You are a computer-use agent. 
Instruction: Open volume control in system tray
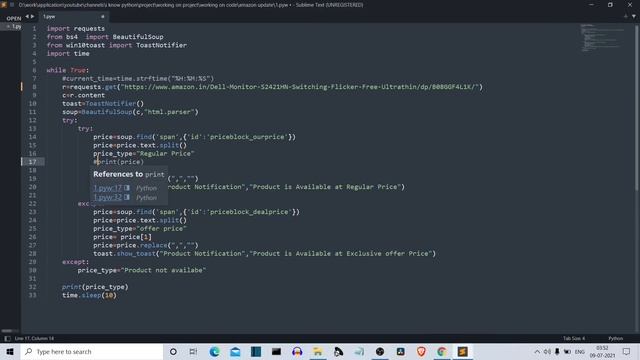click(x=547, y=351)
